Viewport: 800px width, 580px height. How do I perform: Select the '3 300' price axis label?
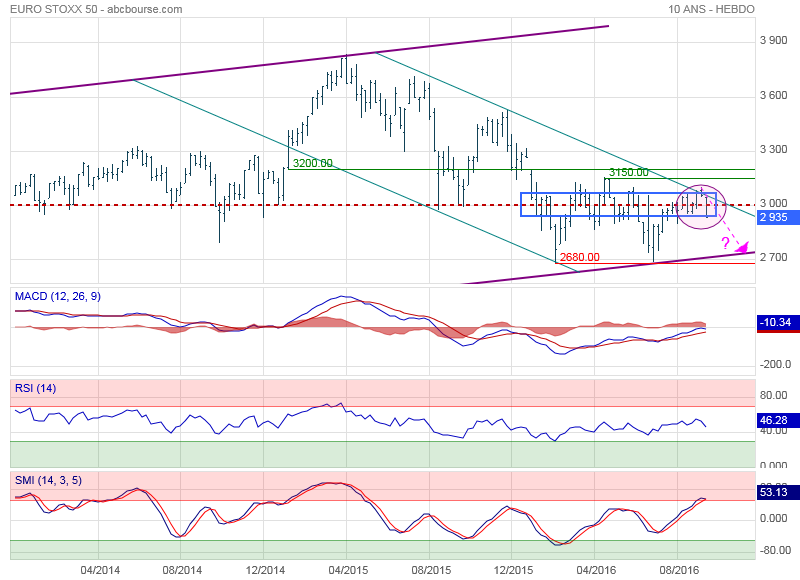click(x=773, y=149)
